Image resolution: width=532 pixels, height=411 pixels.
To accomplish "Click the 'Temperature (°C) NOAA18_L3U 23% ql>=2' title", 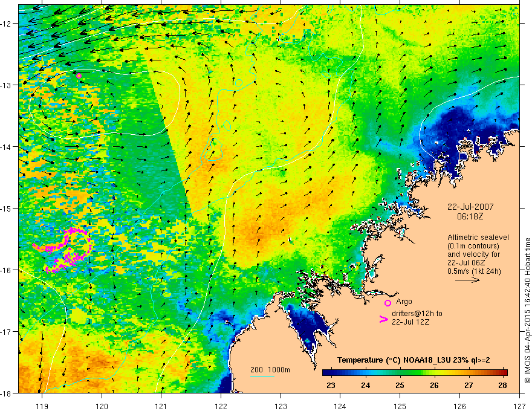I will (x=414, y=360).
